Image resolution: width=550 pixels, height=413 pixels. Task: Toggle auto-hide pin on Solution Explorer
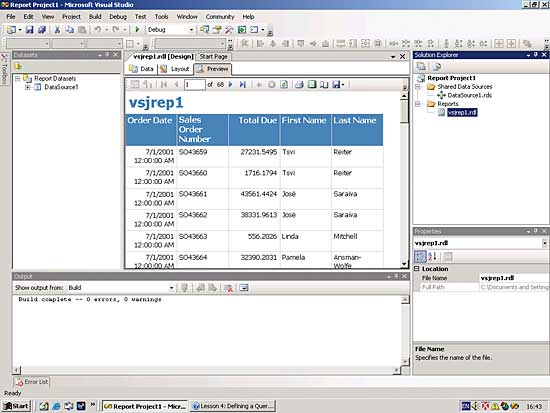coord(536,55)
